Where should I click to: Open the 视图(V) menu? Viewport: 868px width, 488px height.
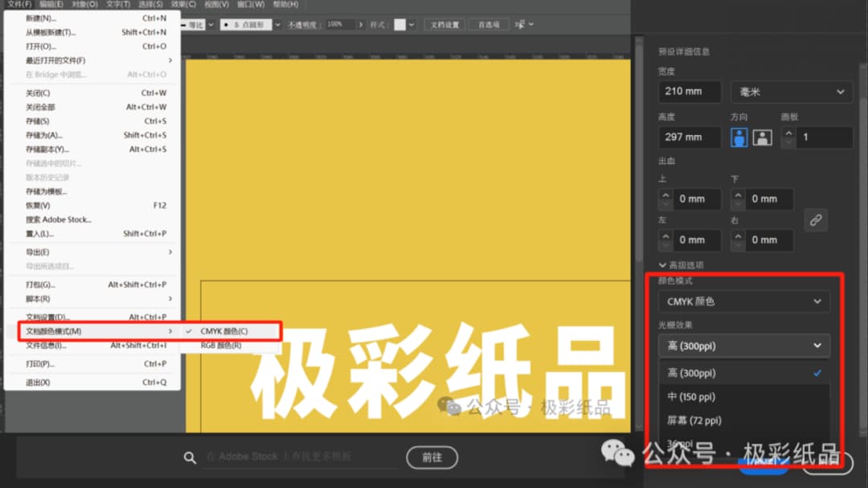(x=216, y=4)
